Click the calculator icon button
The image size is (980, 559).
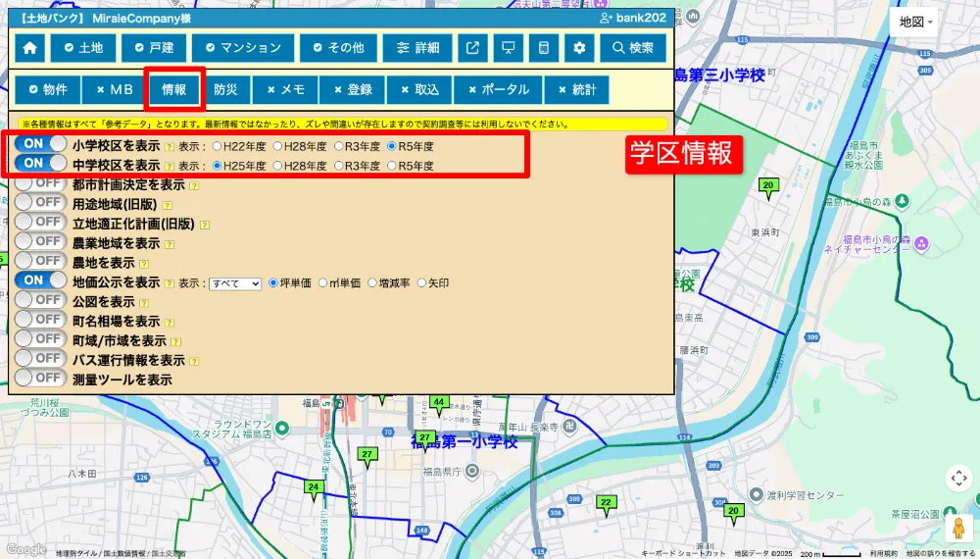pyautogui.click(x=544, y=48)
